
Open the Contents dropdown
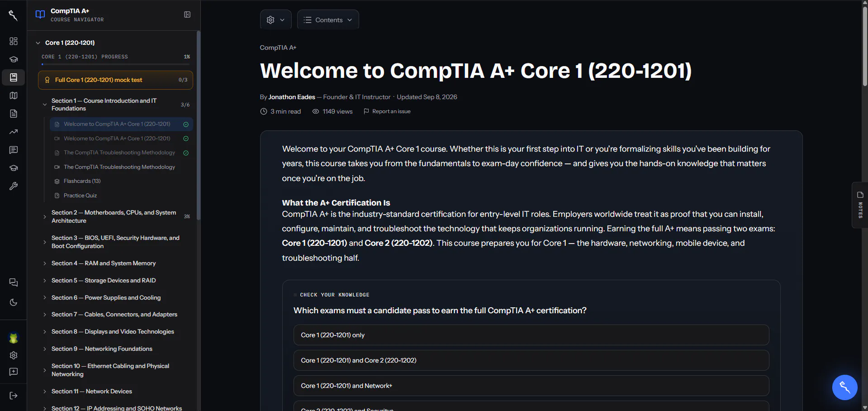pos(328,20)
